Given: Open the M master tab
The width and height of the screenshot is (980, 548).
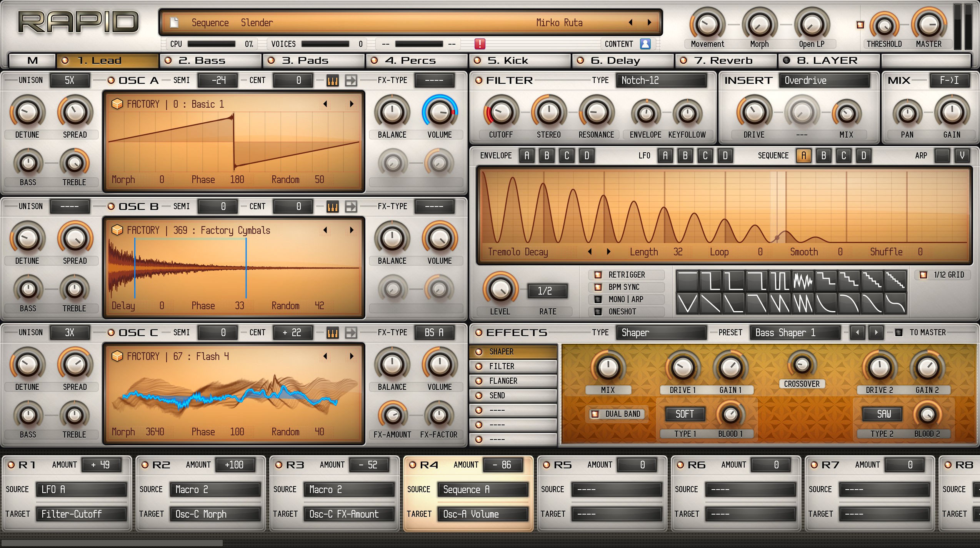Looking at the screenshot, I should tap(32, 61).
